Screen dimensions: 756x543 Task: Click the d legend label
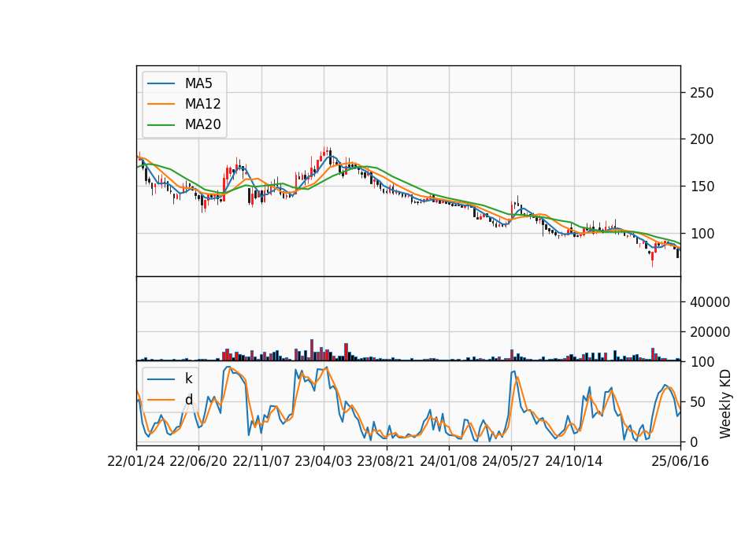pyautogui.click(x=188, y=400)
